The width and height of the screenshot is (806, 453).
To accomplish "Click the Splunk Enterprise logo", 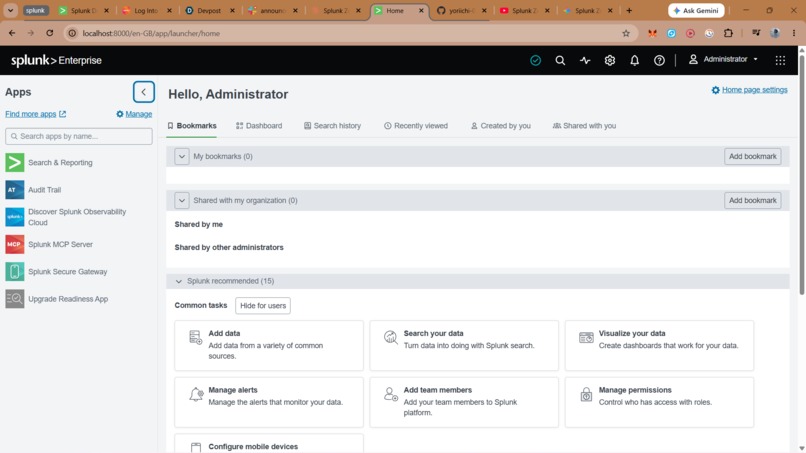I will tap(57, 60).
